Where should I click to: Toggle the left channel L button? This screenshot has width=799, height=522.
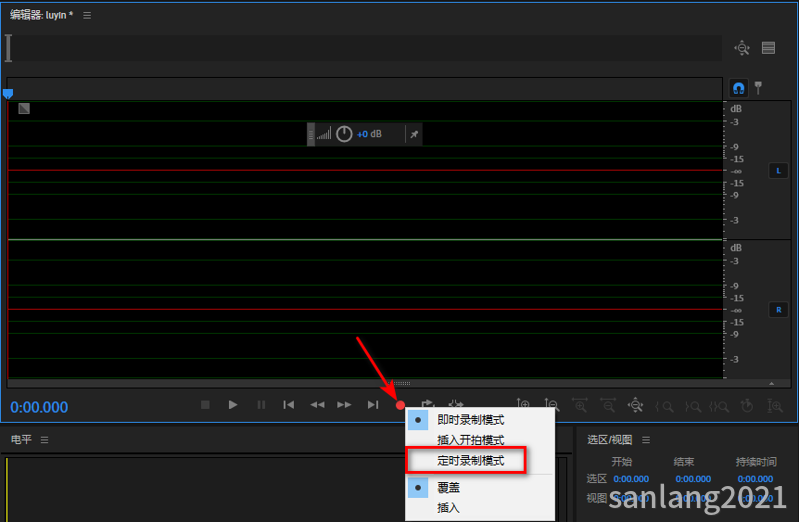tap(778, 171)
